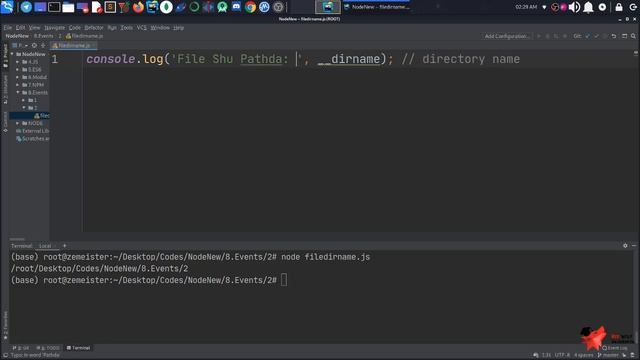Click the locate target icon in Project panel
640x360 pixels.
click(x=34, y=45)
